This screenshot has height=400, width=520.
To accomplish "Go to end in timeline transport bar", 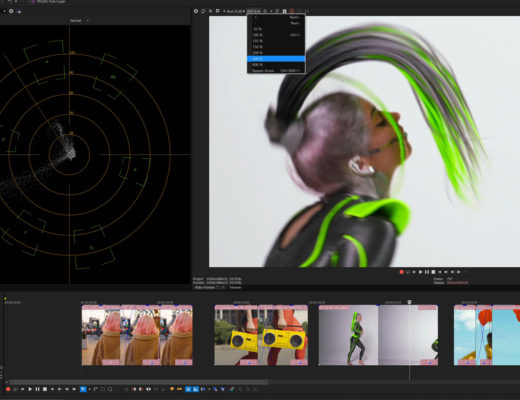I will tap(59, 389).
